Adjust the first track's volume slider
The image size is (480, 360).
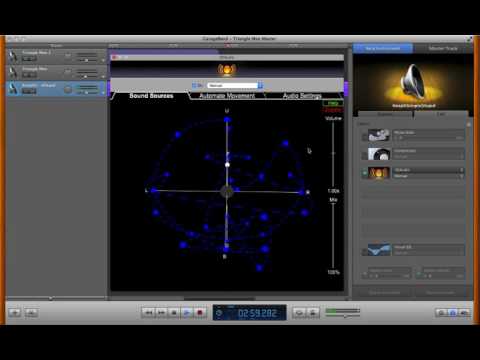87,60
